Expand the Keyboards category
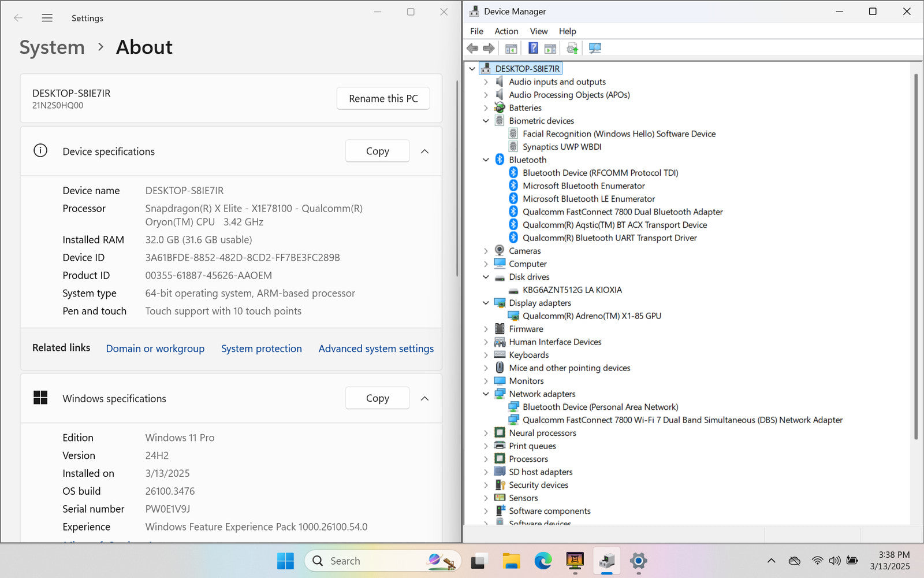Image resolution: width=924 pixels, height=578 pixels. click(x=486, y=355)
